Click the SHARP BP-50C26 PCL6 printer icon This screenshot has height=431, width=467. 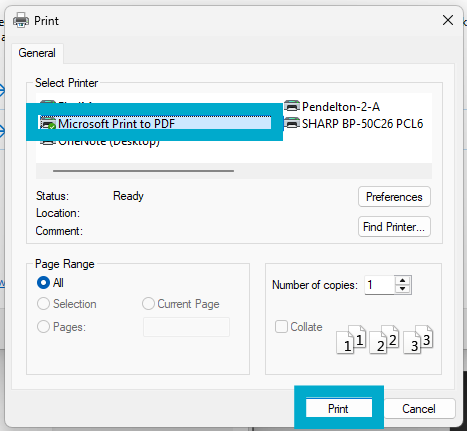pos(292,123)
